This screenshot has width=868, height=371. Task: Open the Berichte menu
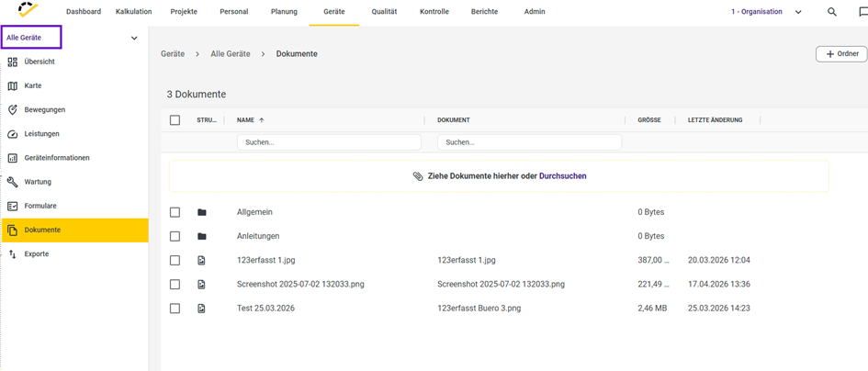[484, 12]
